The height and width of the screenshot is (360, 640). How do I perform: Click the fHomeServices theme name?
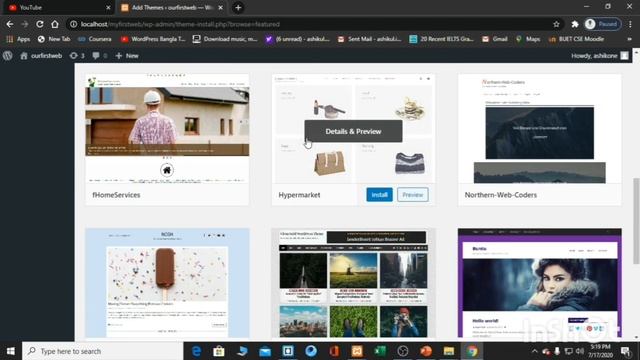116,195
